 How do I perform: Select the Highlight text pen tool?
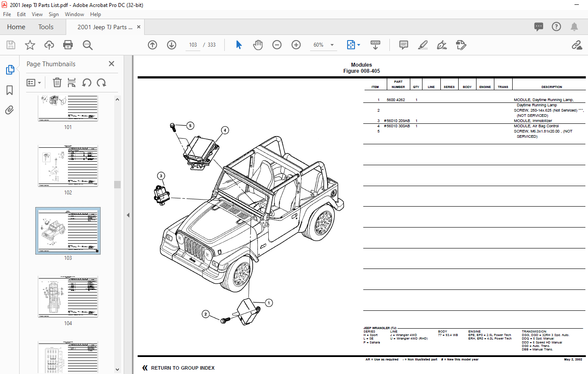[423, 45]
